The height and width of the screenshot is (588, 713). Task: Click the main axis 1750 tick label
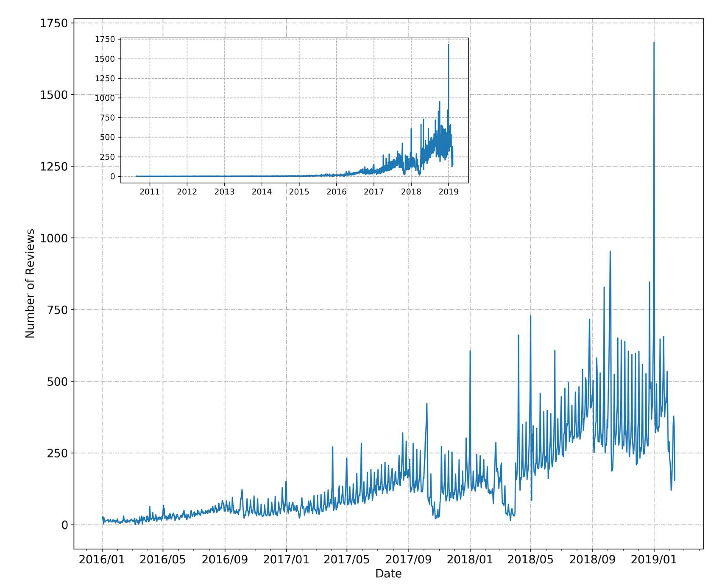54,23
